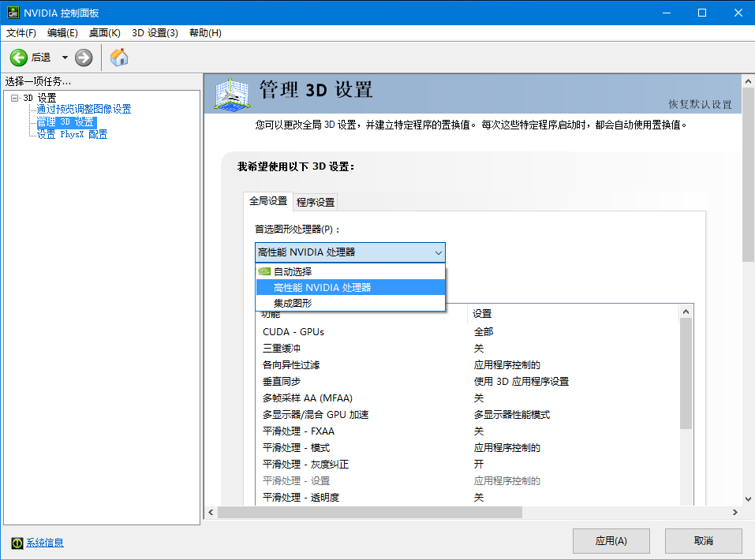Click settings list scrollbar up arrow

pyautogui.click(x=686, y=312)
